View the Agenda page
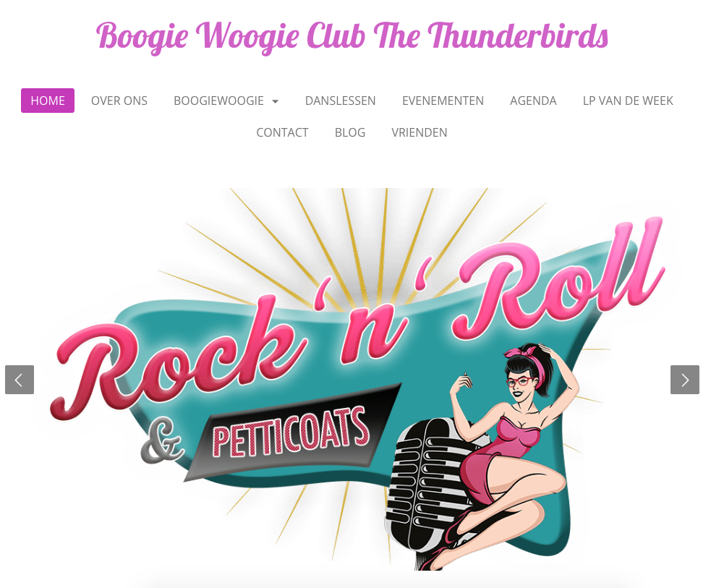Viewport: 711px width, 588px height. point(533,101)
